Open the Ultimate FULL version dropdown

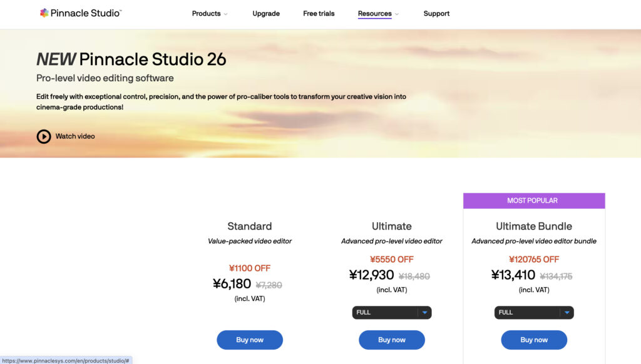392,312
